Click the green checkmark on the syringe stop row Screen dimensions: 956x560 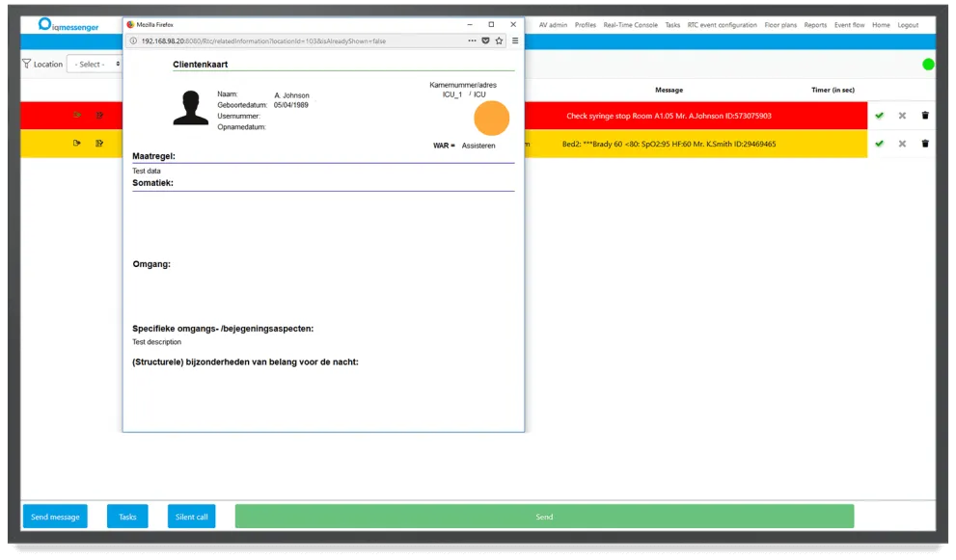coord(879,115)
